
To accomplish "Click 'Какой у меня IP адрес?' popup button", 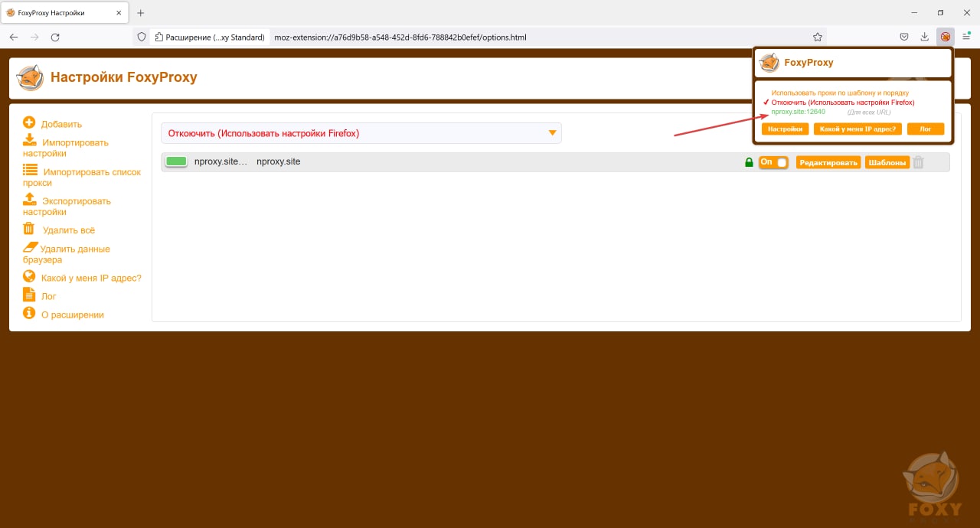I will tap(857, 129).
